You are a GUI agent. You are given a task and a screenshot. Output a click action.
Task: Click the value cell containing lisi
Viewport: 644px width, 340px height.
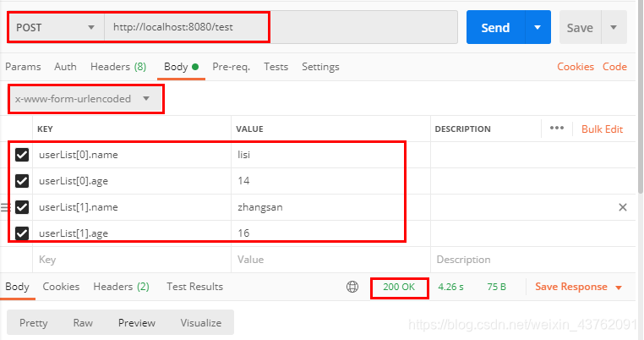[330, 155]
